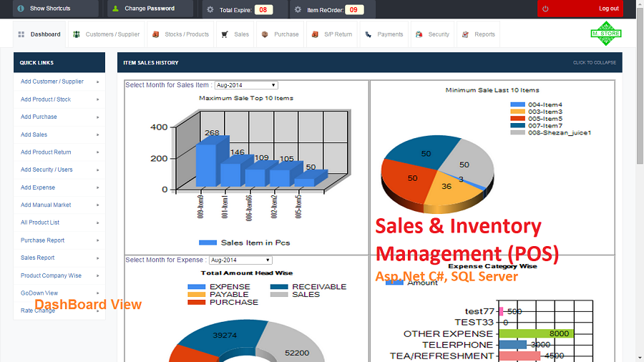Click the blue 004-Item4 legend swatch
Screen dimensions: 644x362
[x=517, y=105]
